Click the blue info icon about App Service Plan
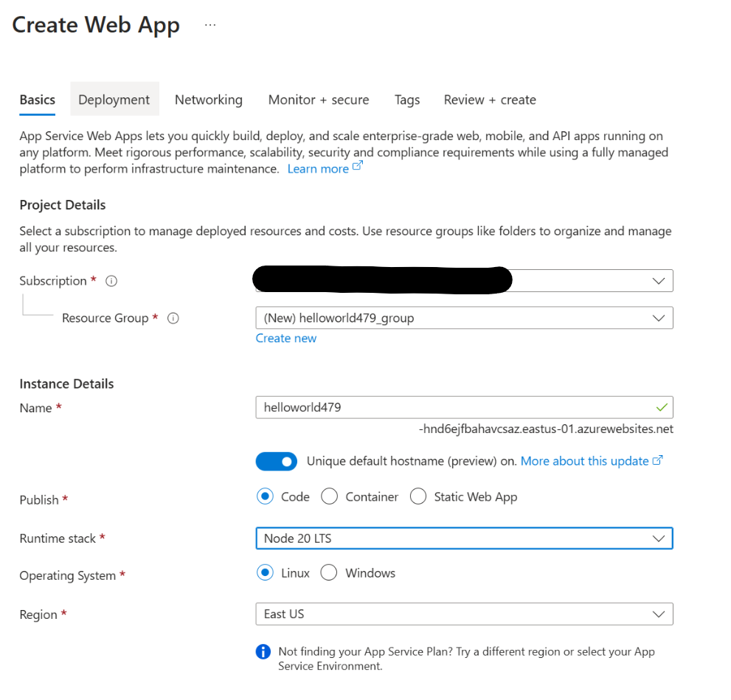The height and width of the screenshot is (700, 731). click(x=263, y=651)
